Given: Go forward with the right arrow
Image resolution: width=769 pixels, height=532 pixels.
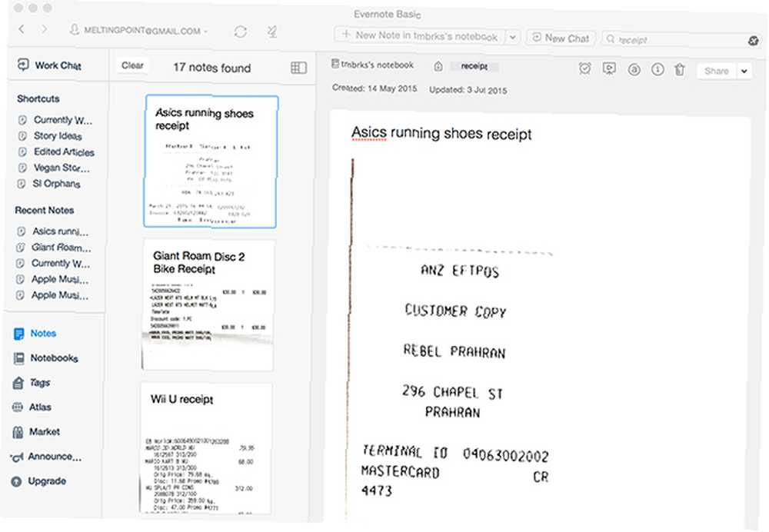Looking at the screenshot, I should [44, 29].
